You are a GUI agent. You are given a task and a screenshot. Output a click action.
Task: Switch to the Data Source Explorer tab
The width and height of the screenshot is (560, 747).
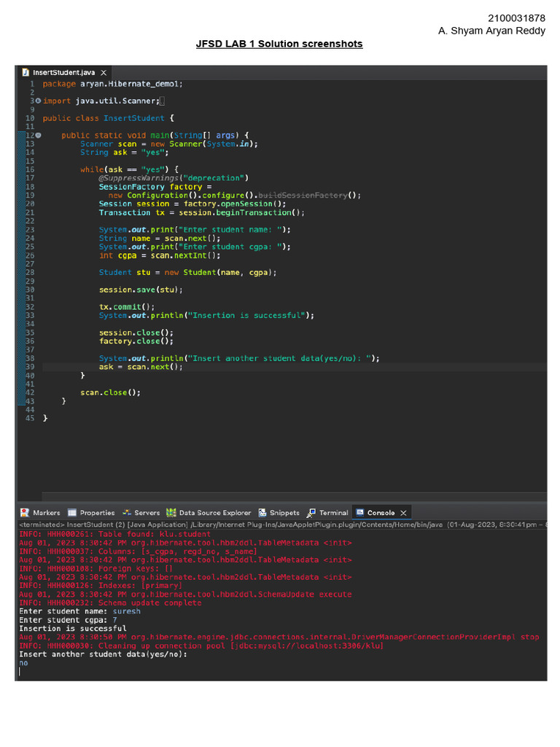(x=214, y=513)
